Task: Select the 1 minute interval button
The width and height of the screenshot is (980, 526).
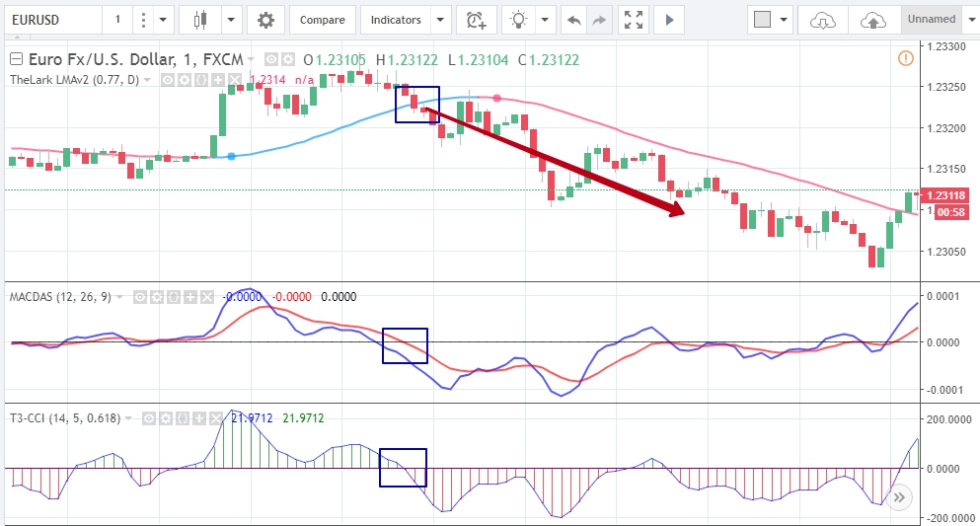Action: 117,20
